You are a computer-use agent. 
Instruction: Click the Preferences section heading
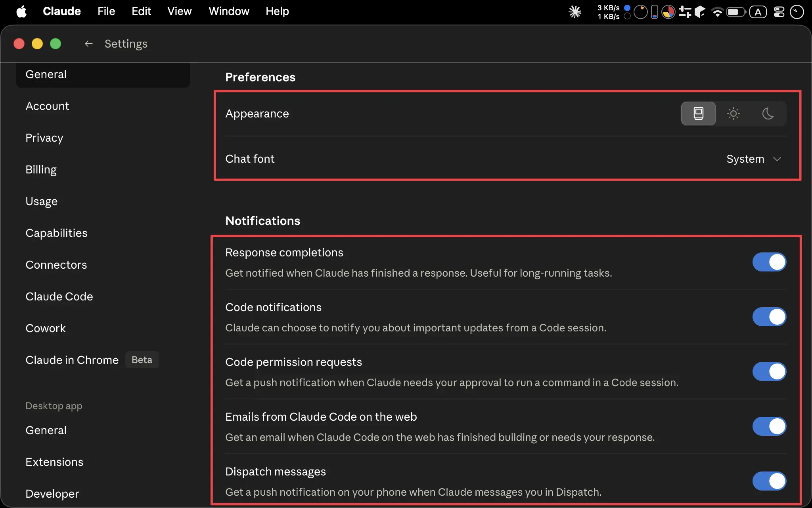coord(260,77)
